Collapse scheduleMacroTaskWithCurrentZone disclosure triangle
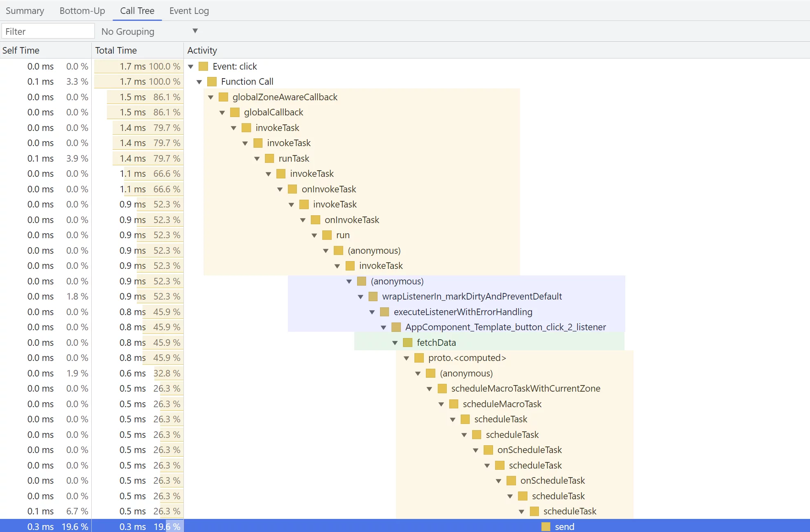 430,389
